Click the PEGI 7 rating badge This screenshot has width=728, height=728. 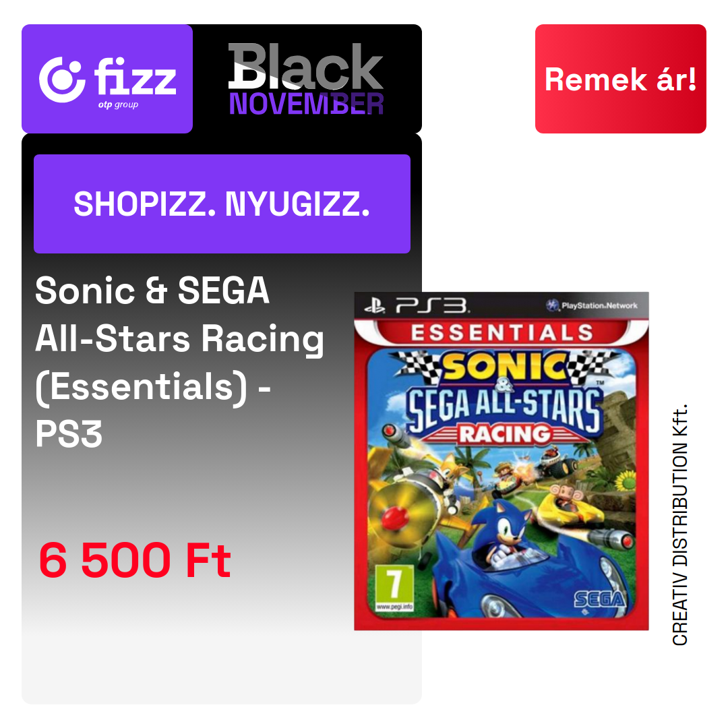coord(394,588)
